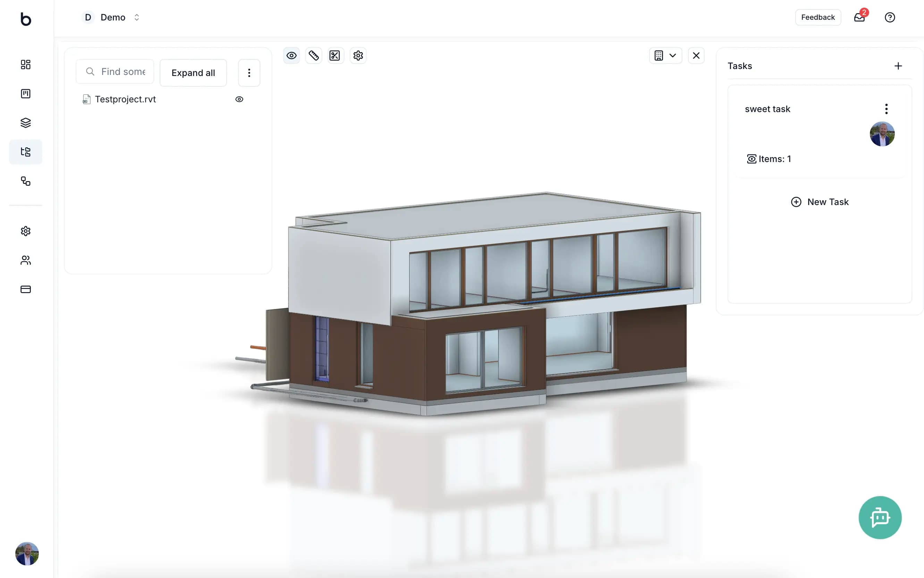Open the sweet task options menu
This screenshot has width=924, height=578.
pyautogui.click(x=886, y=109)
